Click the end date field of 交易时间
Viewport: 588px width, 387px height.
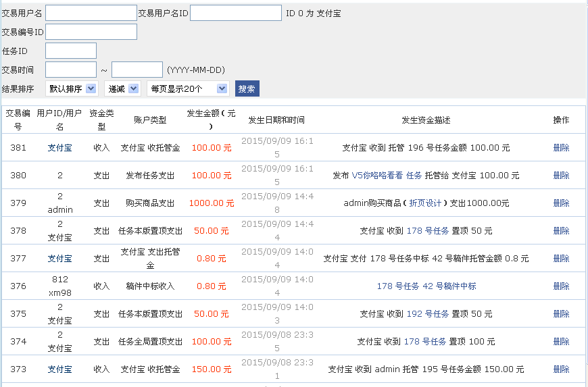pos(137,70)
